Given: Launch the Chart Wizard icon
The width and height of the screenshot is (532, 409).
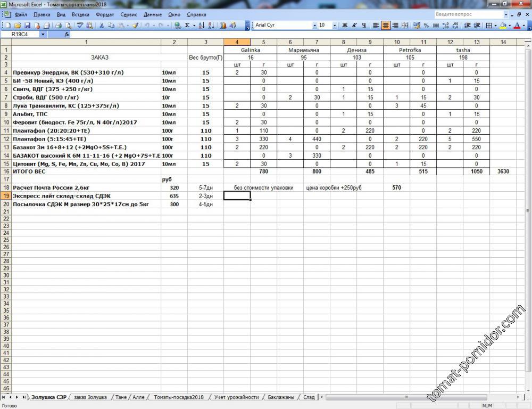Looking at the screenshot, I should coord(223,25).
